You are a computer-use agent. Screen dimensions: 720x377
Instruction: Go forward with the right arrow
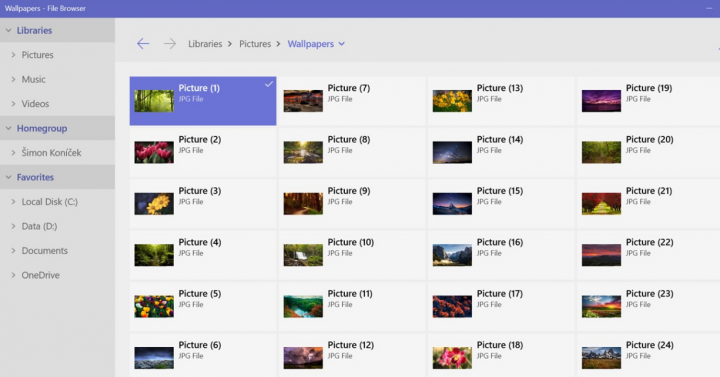(x=170, y=44)
